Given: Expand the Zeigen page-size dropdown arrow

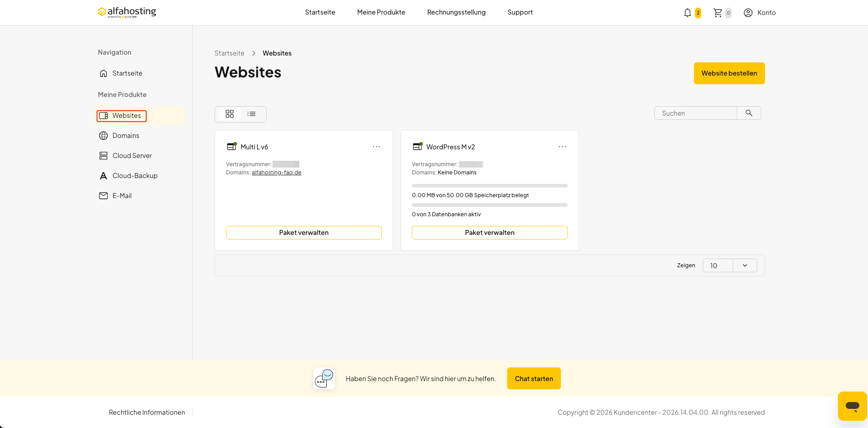Looking at the screenshot, I should click(745, 265).
